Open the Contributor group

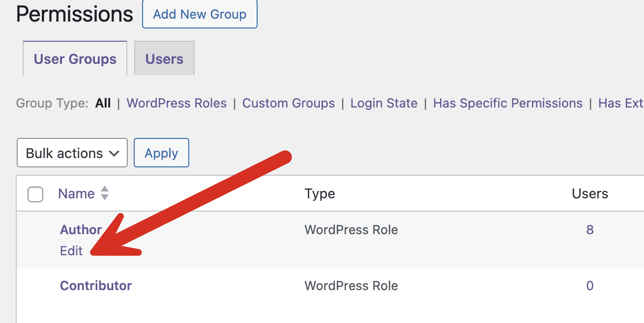click(x=96, y=286)
